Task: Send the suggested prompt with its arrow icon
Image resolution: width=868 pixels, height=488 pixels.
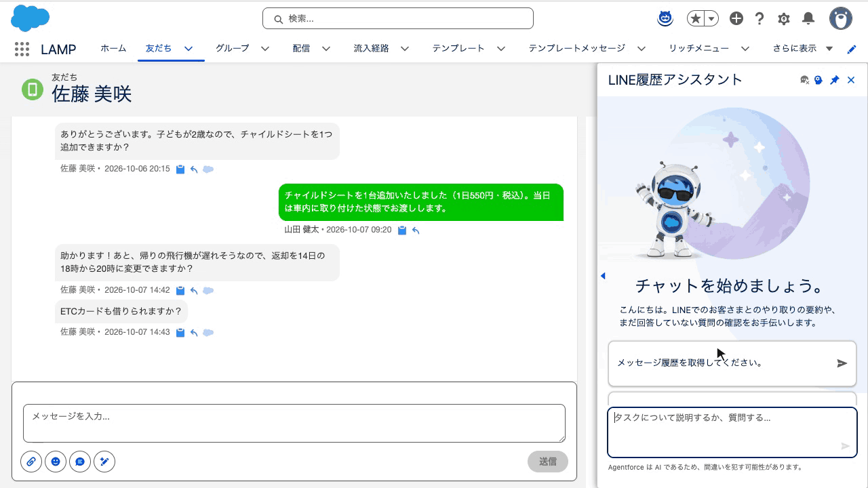Action: coord(842,363)
